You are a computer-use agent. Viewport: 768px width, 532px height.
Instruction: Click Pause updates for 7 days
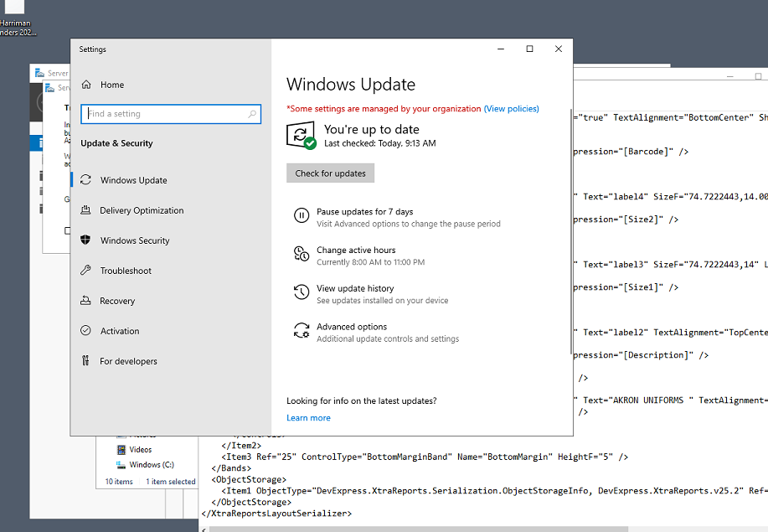tap(364, 212)
